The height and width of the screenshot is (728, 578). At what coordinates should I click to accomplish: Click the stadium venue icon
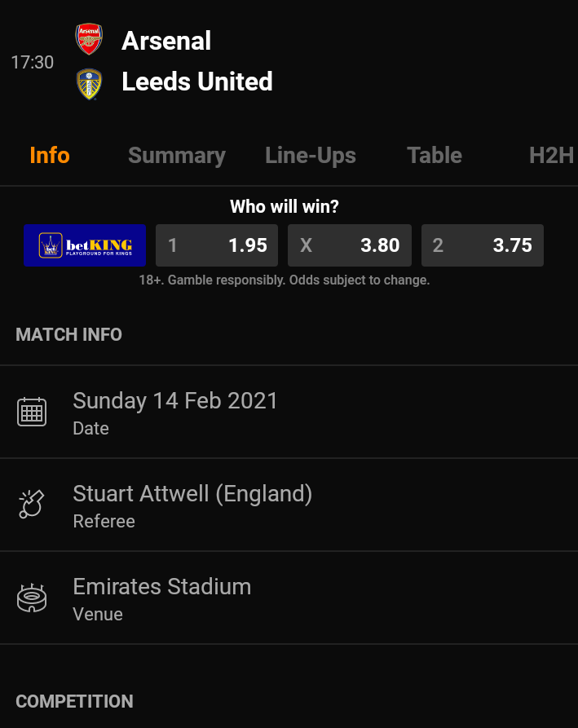coord(32,598)
